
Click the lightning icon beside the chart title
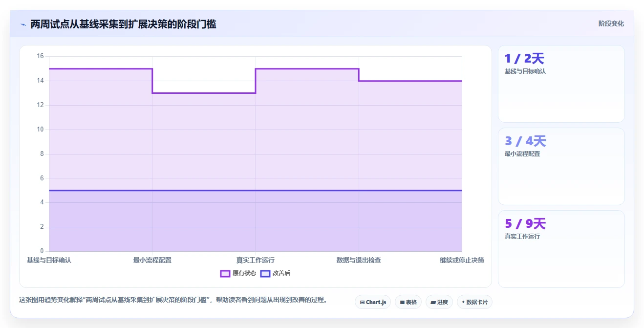(x=23, y=24)
